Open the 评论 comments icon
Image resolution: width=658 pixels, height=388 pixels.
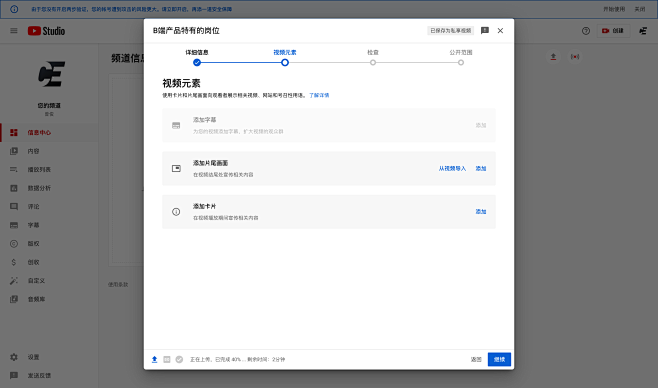point(14,206)
